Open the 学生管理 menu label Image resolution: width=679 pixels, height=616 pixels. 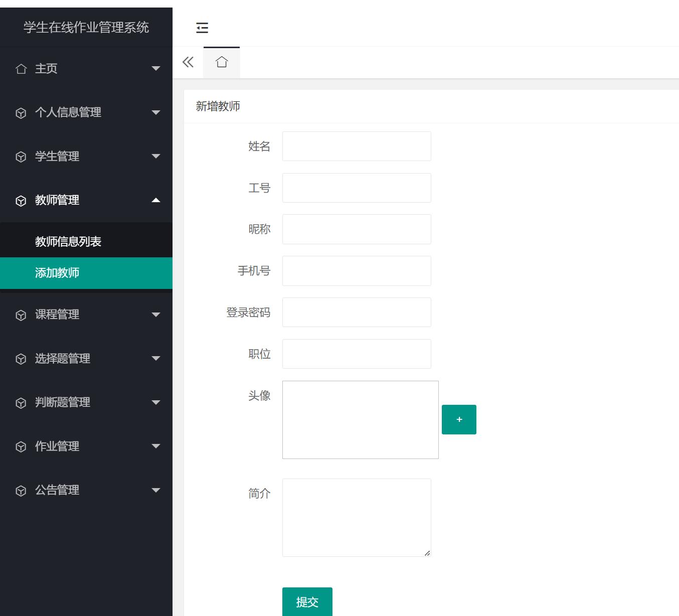point(57,156)
